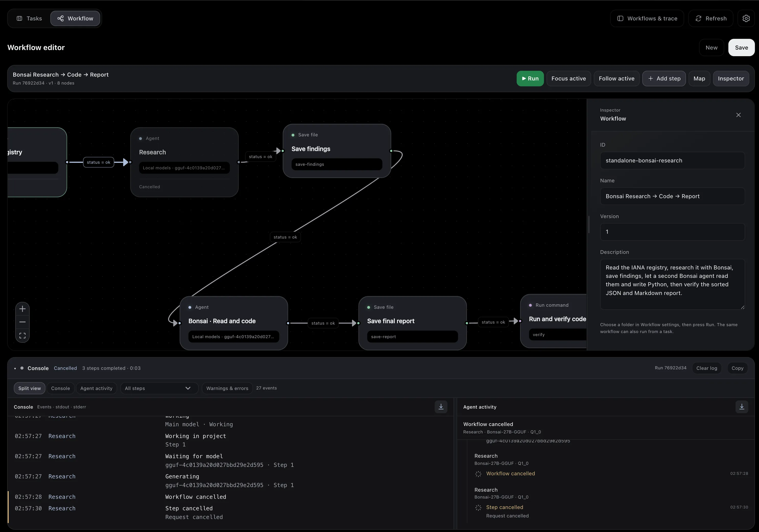Collapse the Console panel triangle
Screen dimensions: 759x532
pos(15,368)
